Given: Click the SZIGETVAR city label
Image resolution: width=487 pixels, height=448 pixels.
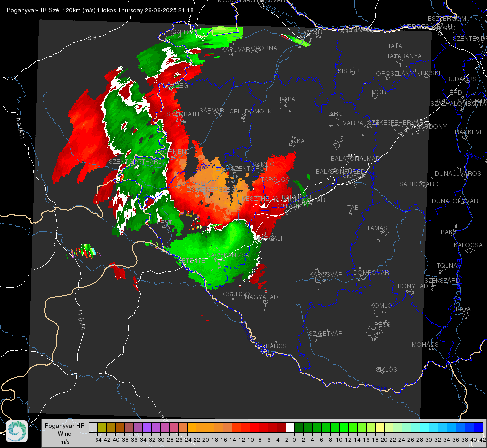Looking at the screenshot, I should coord(325,333).
